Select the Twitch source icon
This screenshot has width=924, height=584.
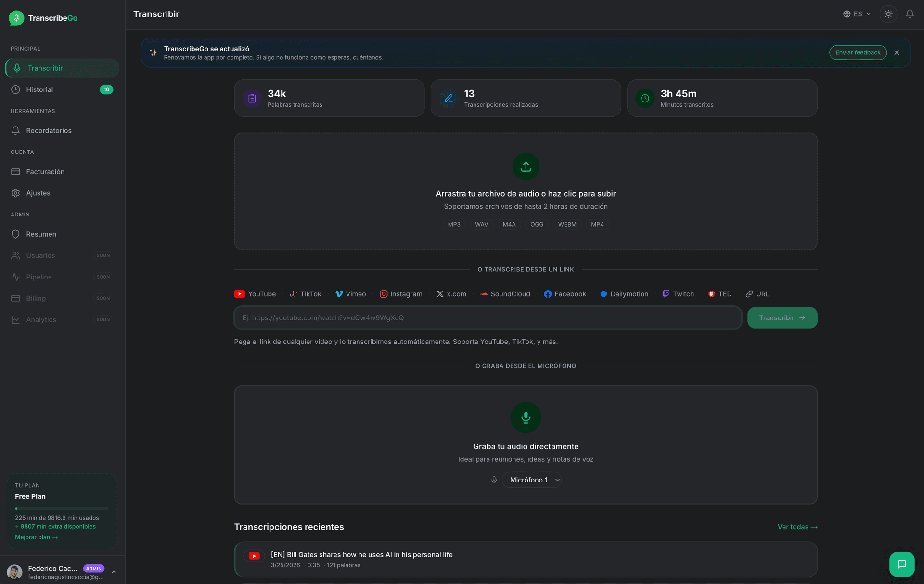click(666, 293)
